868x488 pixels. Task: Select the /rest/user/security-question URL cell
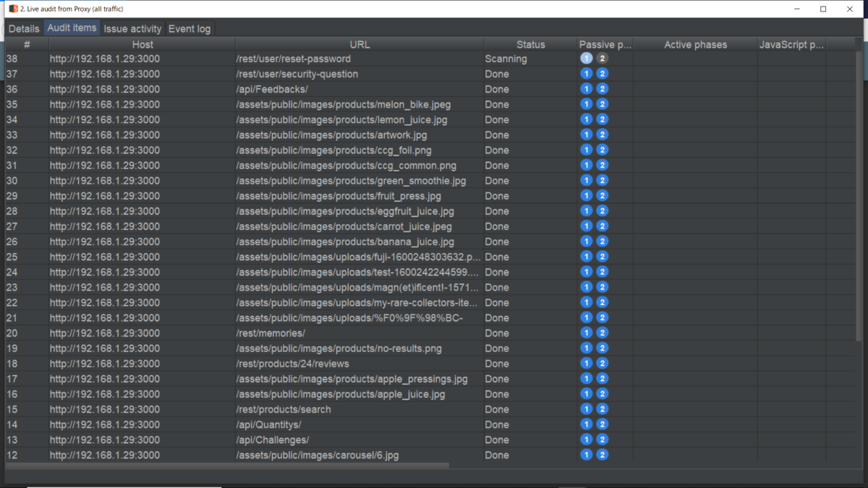tap(359, 74)
